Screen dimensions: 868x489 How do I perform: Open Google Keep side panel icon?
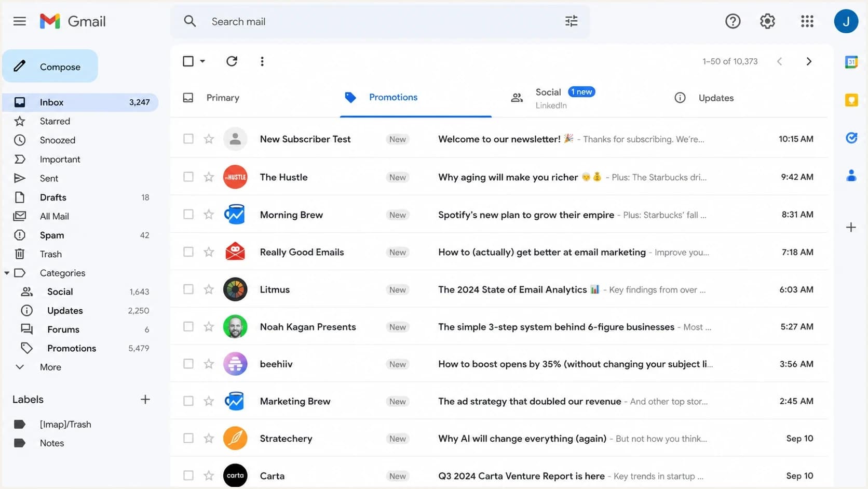click(851, 100)
